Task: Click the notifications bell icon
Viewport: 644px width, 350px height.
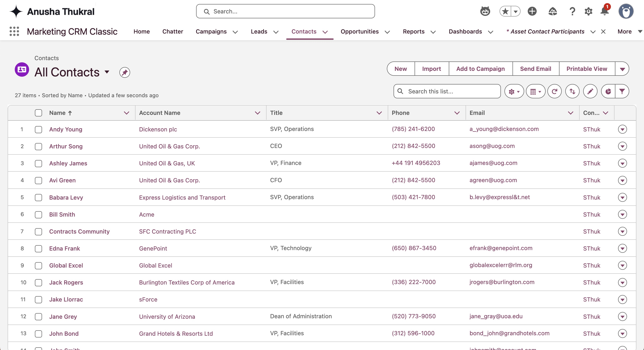Action: (604, 11)
